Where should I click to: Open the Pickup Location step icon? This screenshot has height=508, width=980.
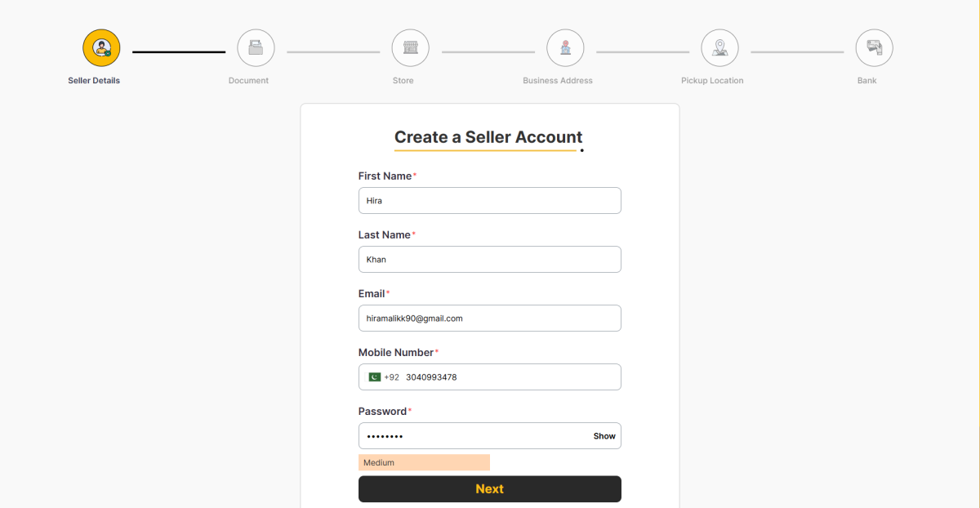(719, 48)
